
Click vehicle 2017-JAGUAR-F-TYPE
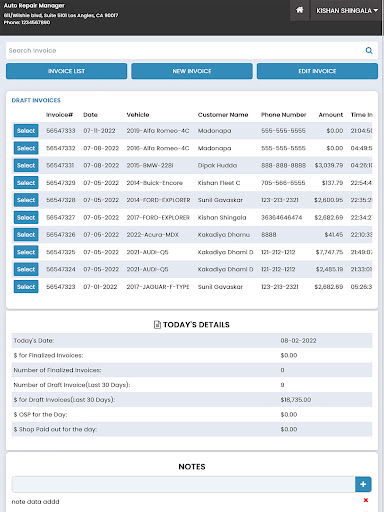[x=158, y=287]
